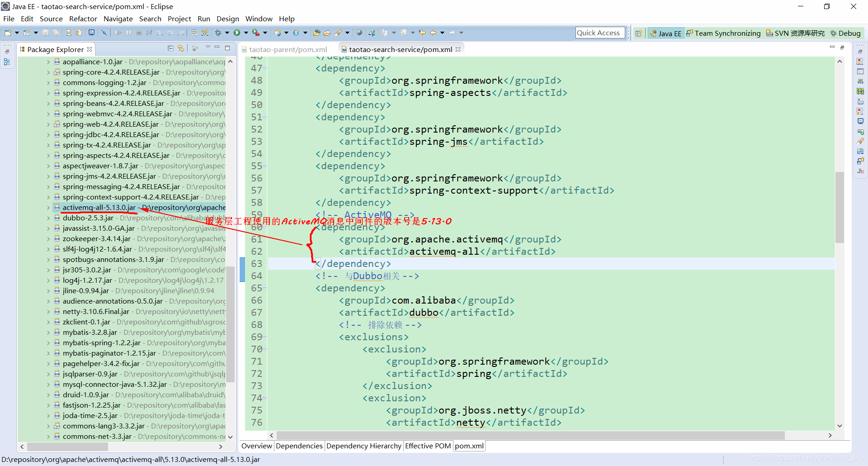Image resolution: width=868 pixels, height=466 pixels.
Task: Switch to Effective POM tab
Action: coord(428,446)
